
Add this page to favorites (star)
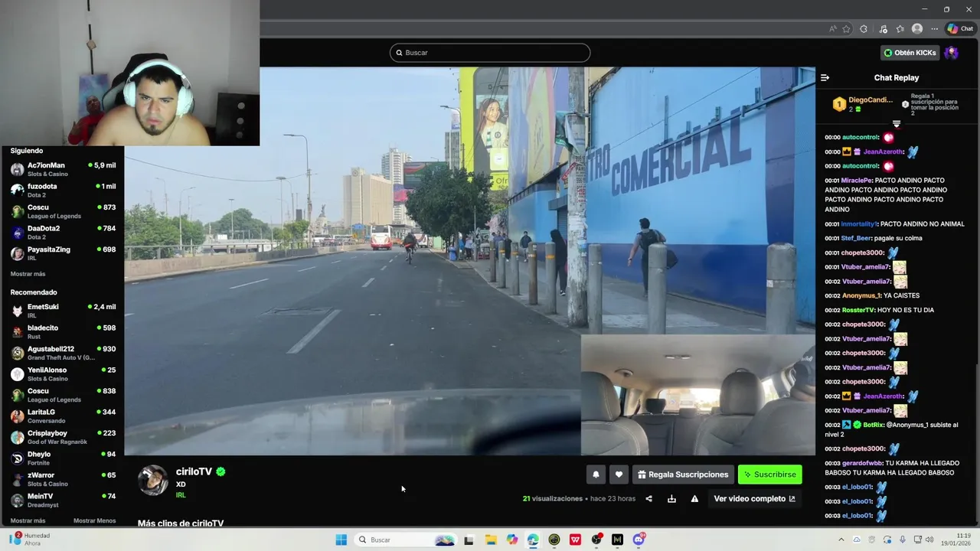click(x=846, y=29)
